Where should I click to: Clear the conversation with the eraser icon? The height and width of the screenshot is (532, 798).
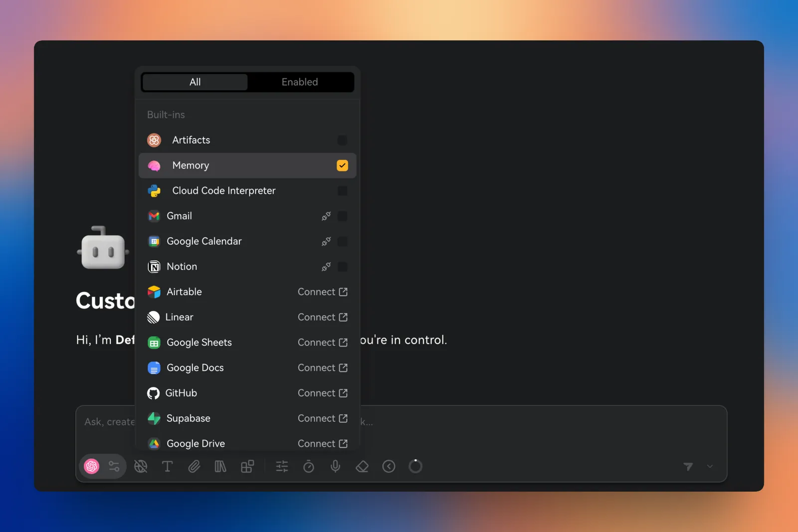[362, 466]
